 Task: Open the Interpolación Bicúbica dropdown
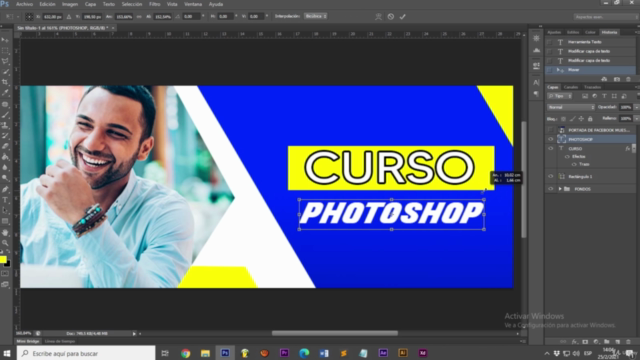(316, 16)
